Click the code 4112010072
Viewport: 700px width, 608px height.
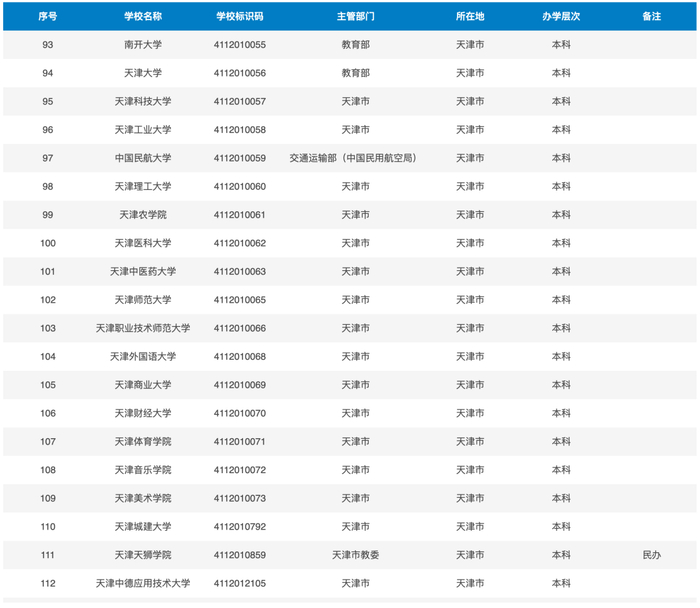point(240,470)
